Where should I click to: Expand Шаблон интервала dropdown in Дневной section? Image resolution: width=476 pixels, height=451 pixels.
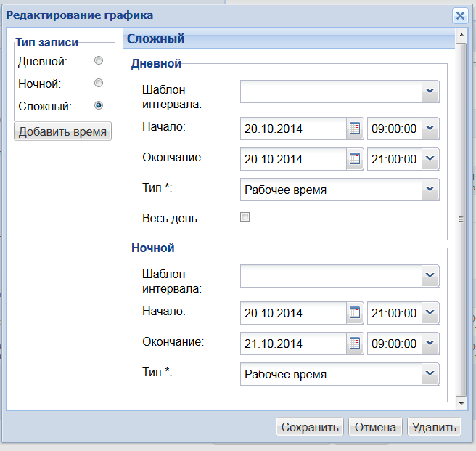[430, 92]
